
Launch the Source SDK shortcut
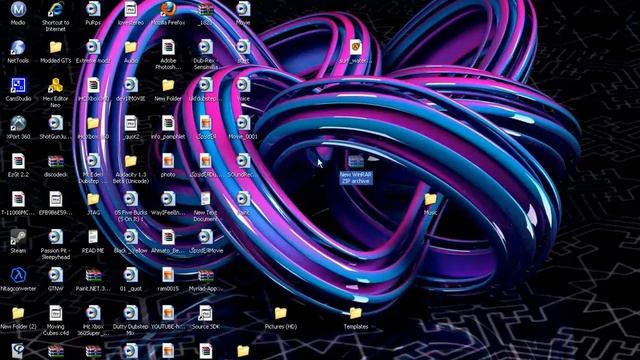[x=206, y=313]
